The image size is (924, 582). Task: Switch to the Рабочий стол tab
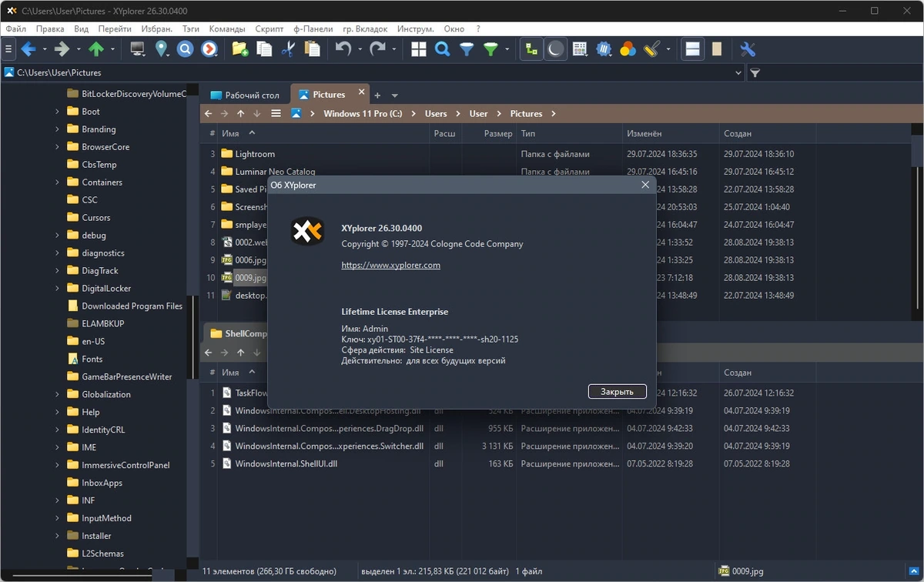[x=245, y=95]
